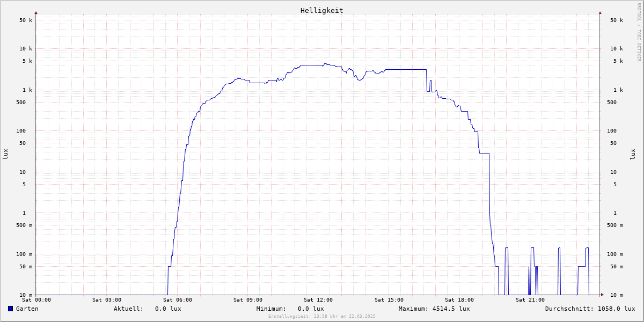This screenshot has width=644, height=322.
Task: Click the right axis 5 k label
Action: pyautogui.click(x=618, y=61)
